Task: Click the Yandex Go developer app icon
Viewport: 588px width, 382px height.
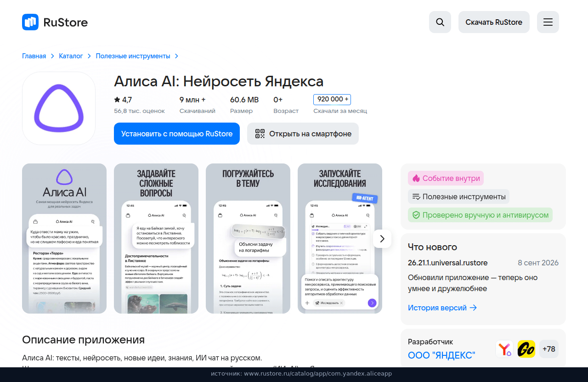Action: (526, 349)
